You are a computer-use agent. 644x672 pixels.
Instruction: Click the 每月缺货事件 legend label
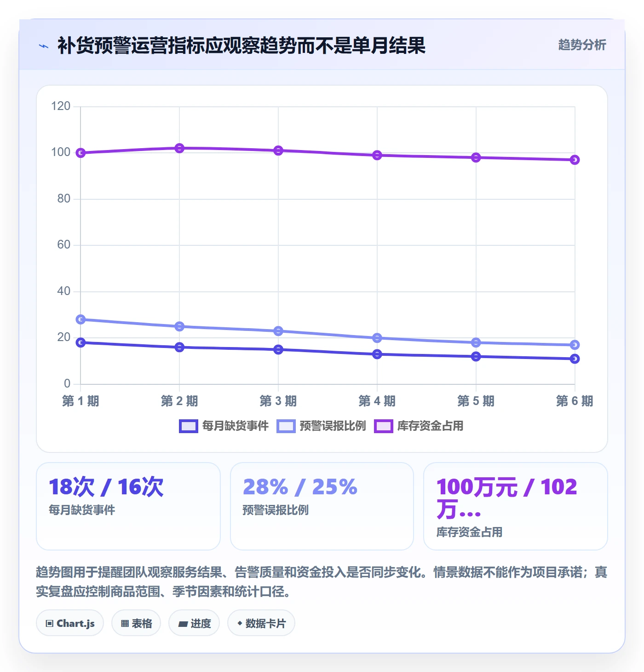236,426
